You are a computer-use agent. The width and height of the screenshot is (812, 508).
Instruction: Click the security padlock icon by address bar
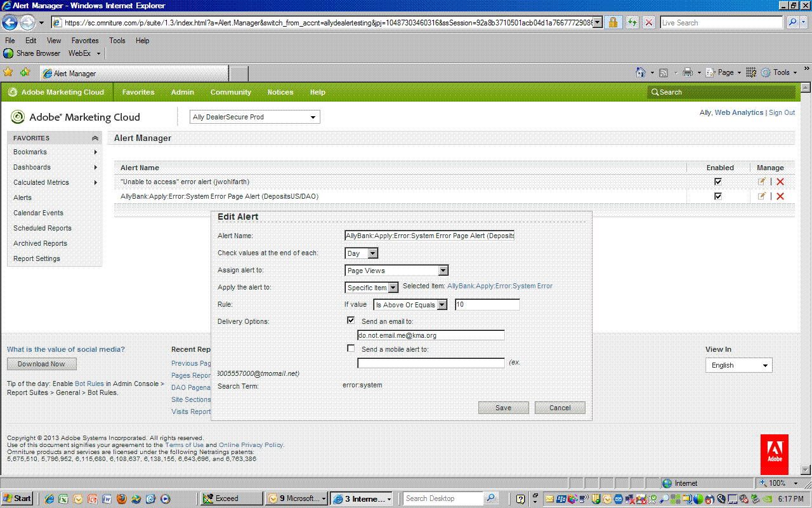pyautogui.click(x=613, y=22)
